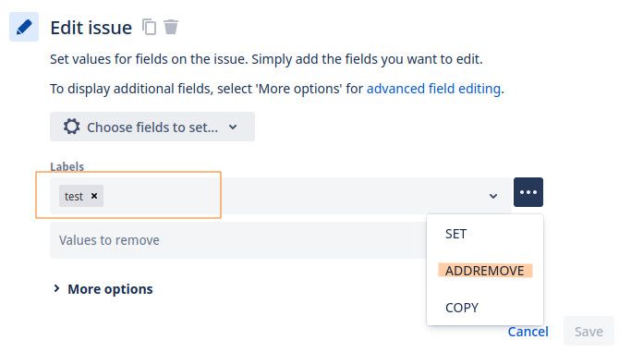Cancel the edit issue changes
Viewport: 631px width, 364px height.
point(528,332)
